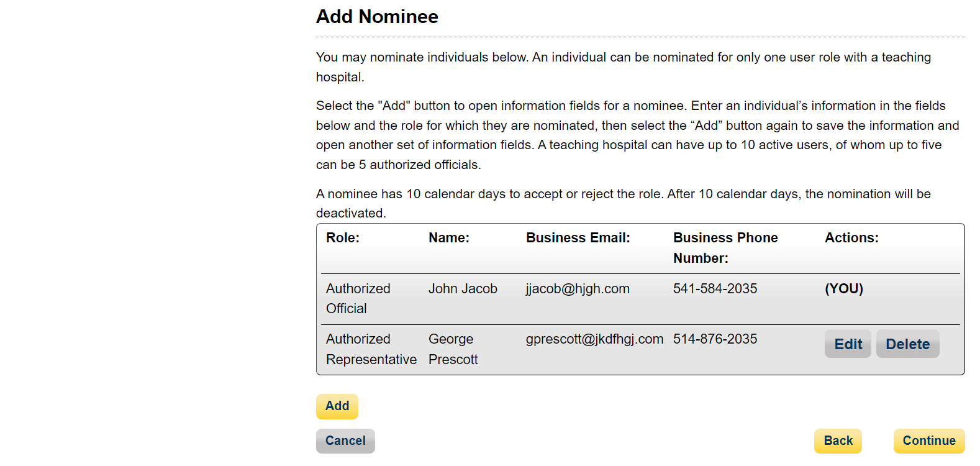Image resolution: width=980 pixels, height=466 pixels.
Task: Select the George Prescott name cell
Action: tap(453, 349)
